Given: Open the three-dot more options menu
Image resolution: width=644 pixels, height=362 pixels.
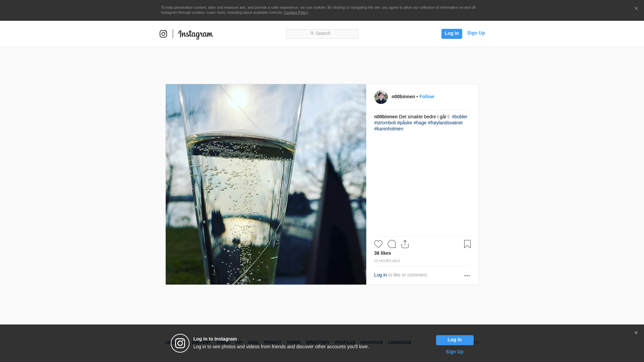Looking at the screenshot, I should tap(467, 276).
